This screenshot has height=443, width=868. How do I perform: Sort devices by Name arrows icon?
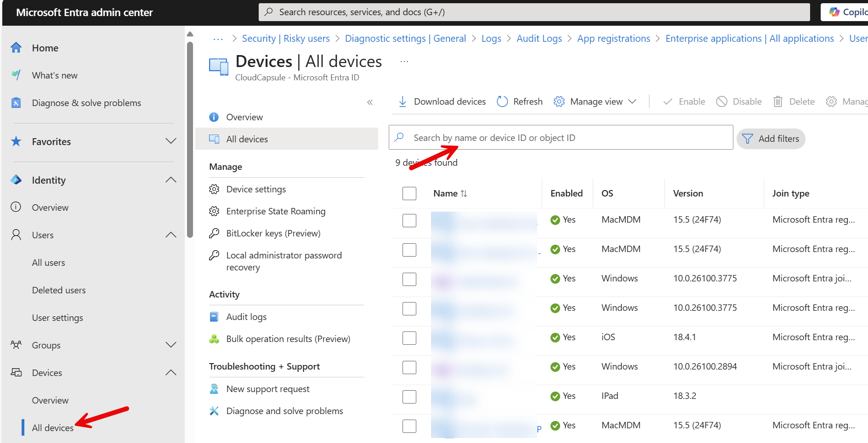(464, 194)
